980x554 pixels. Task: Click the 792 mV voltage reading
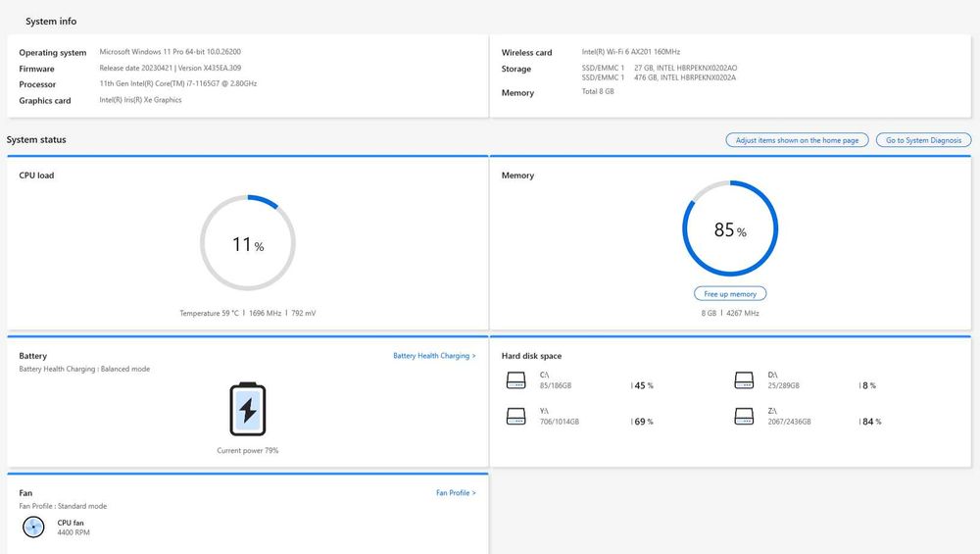coord(303,313)
